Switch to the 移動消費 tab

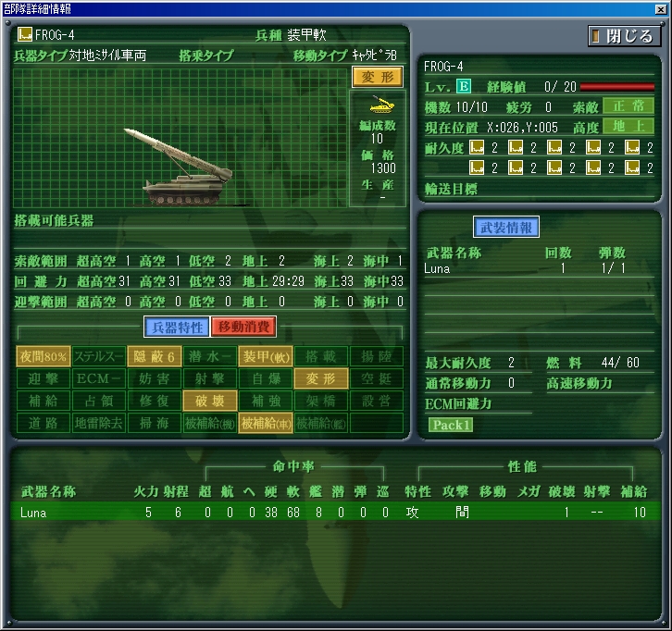[243, 328]
